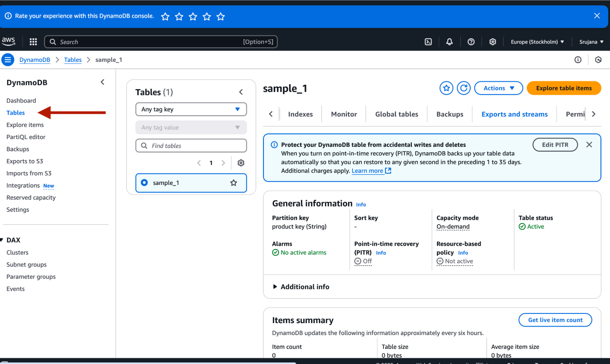This screenshot has height=364, width=610.
Task: Open the Tables breadcrumb link
Action: pos(73,60)
